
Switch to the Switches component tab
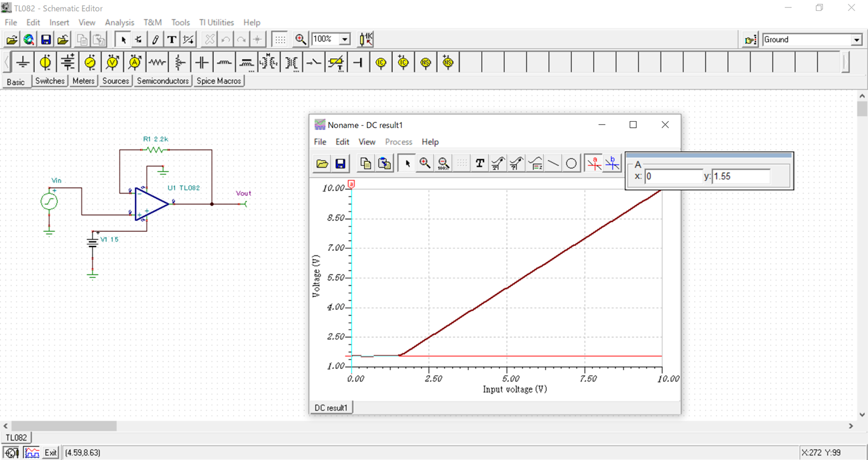point(50,81)
